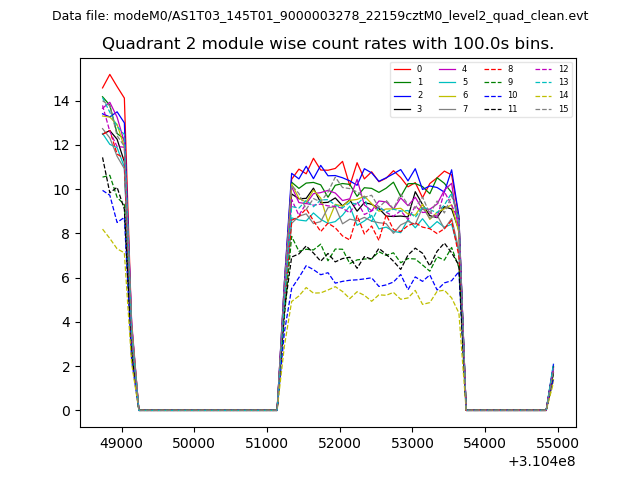
Task: Click the red dashed legend entry 8
Action: [497, 69]
